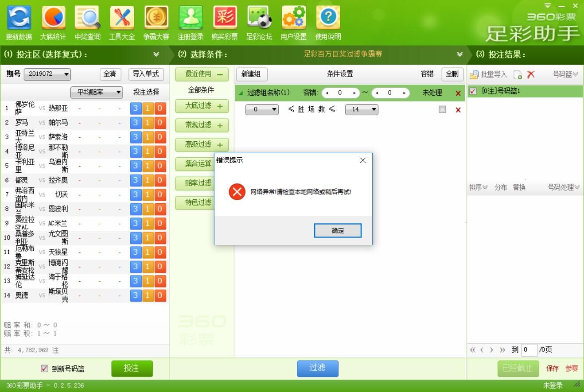Open the 号码处理 dropdown
Viewport: 584px width, 392px height.
pyautogui.click(x=564, y=187)
